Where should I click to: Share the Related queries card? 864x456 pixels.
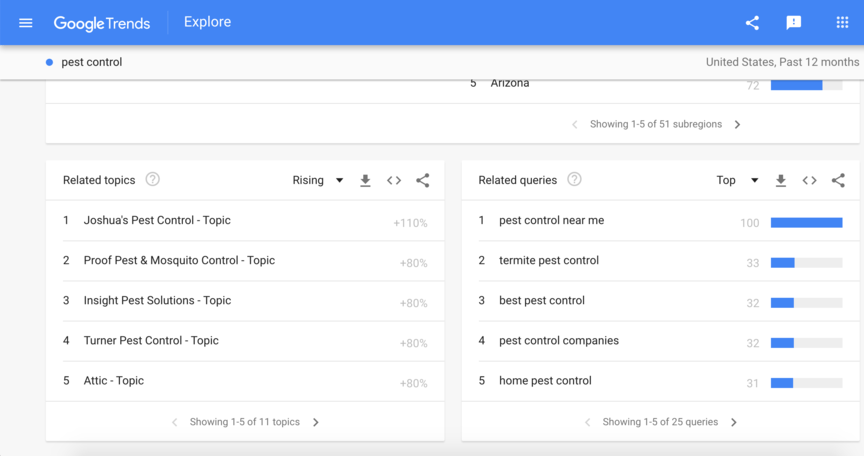[838, 181]
